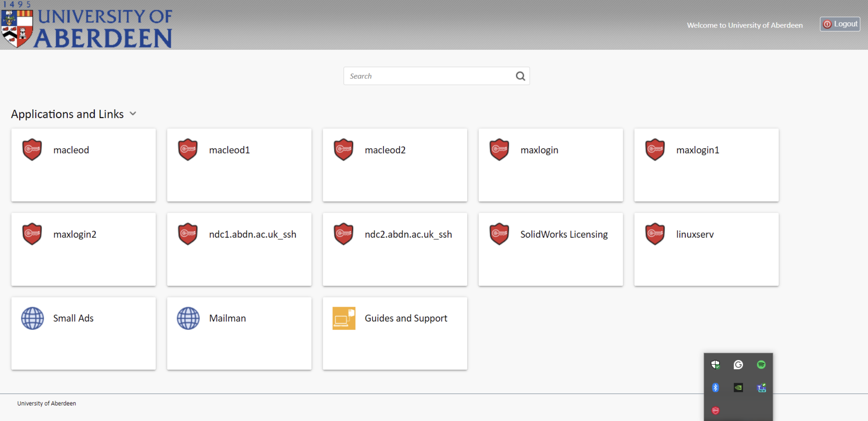Collapse the Applications and Links section

coord(133,114)
